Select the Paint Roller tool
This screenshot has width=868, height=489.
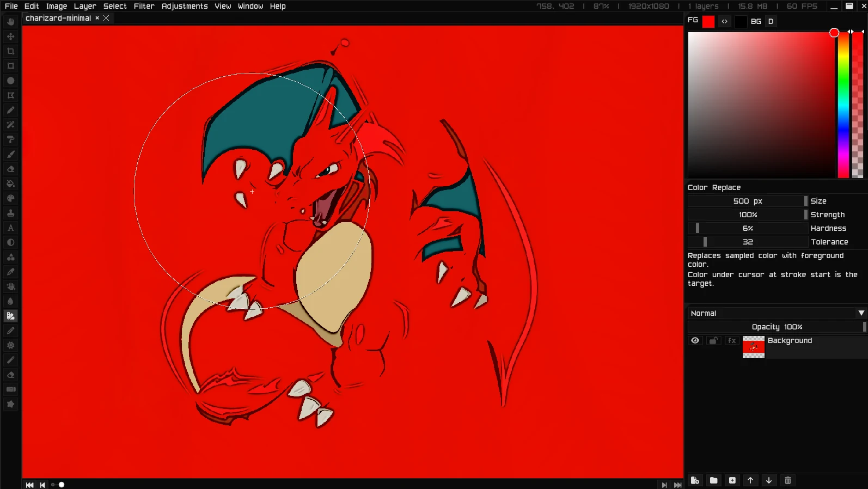pyautogui.click(x=10, y=139)
